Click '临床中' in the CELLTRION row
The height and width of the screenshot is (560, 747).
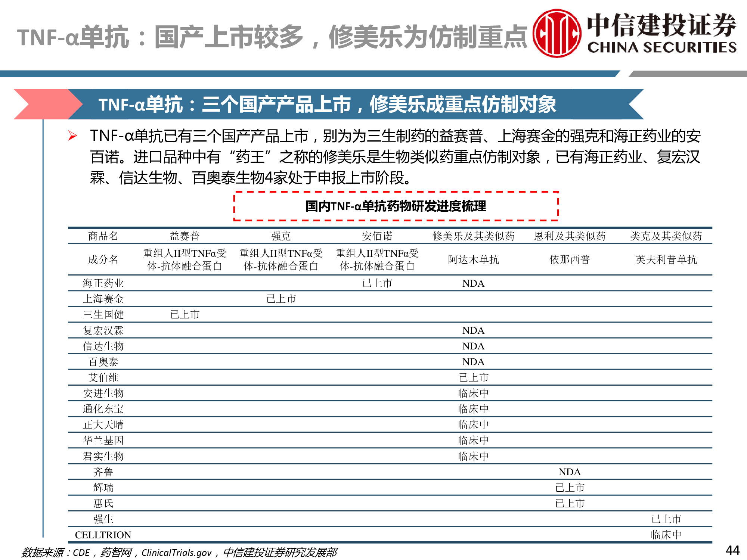666,535
